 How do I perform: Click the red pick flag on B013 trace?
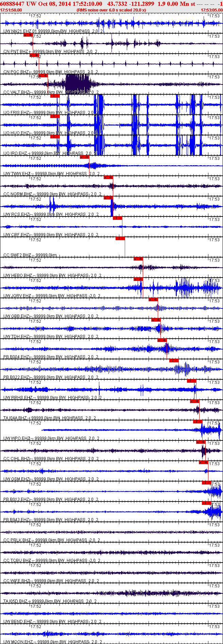pyautogui.click(x=207, y=483)
